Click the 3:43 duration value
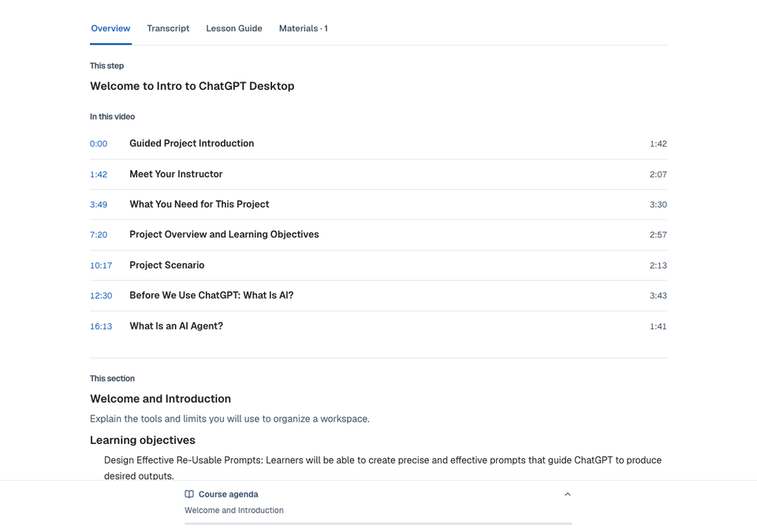757x532 pixels. pyautogui.click(x=658, y=296)
